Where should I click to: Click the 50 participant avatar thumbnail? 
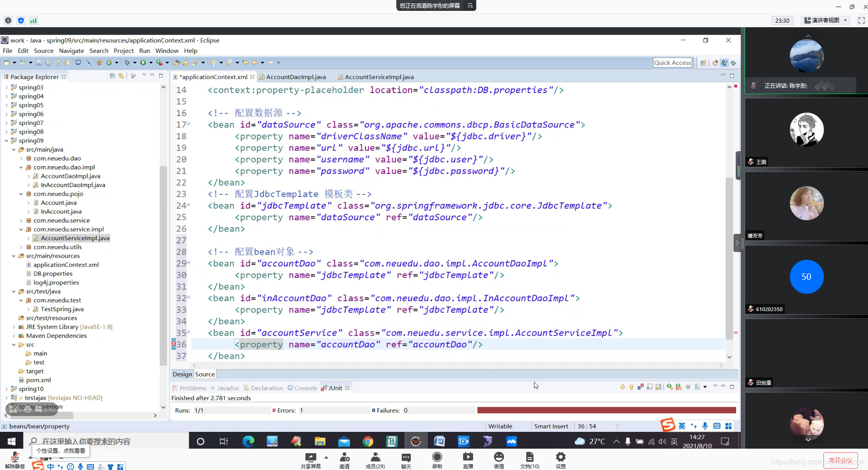pyautogui.click(x=807, y=277)
